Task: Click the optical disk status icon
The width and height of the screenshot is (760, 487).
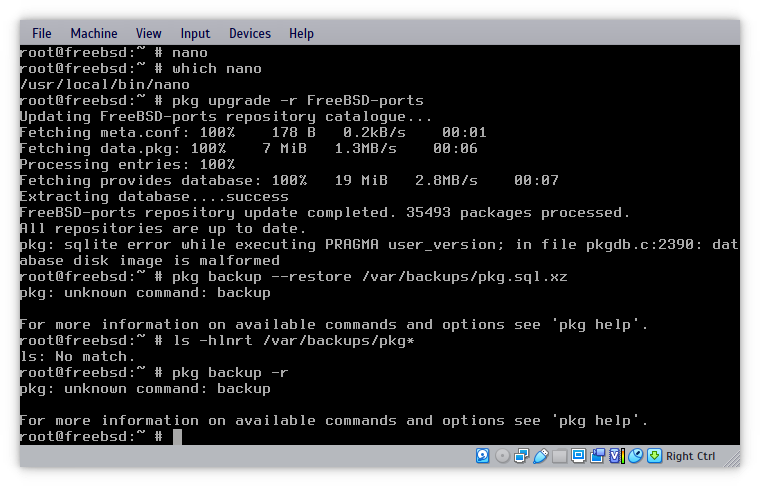Action: [x=502, y=456]
